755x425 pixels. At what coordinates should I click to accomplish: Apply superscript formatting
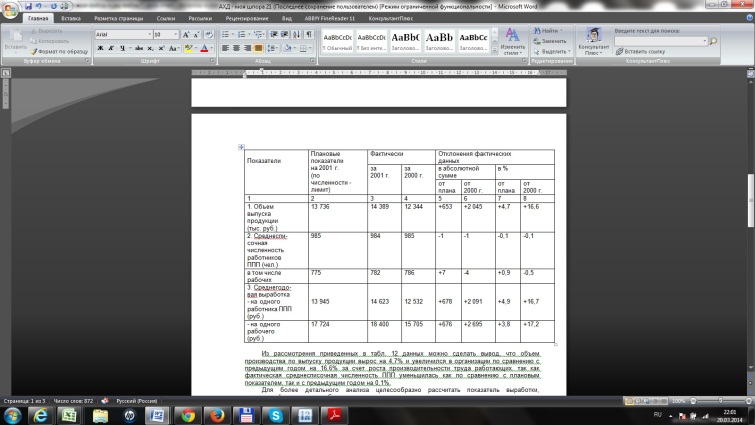point(161,48)
